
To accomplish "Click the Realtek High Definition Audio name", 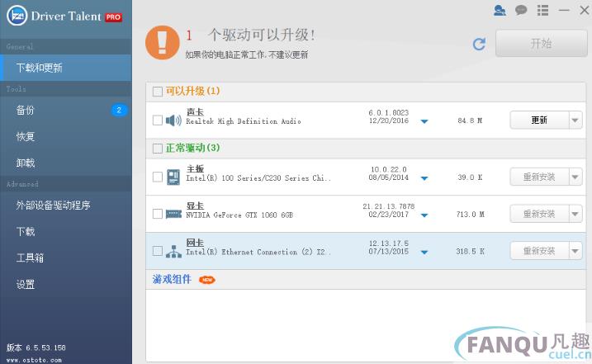I will click(244, 121).
